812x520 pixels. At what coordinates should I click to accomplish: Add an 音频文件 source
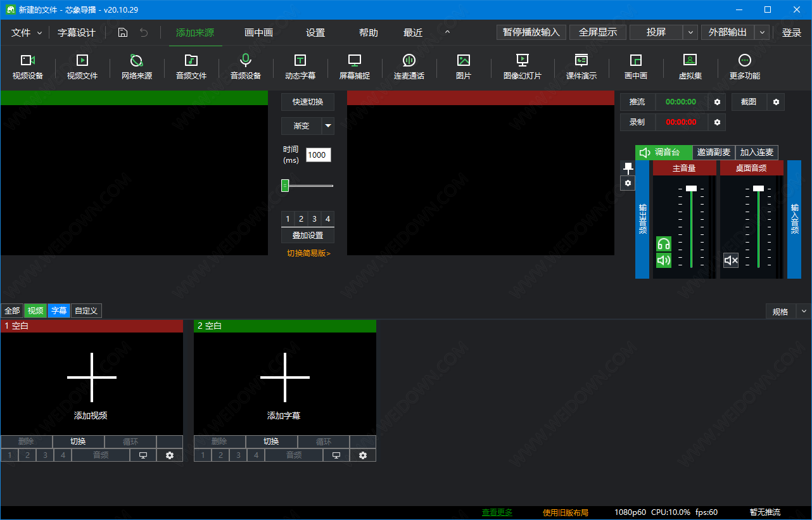tap(191, 67)
